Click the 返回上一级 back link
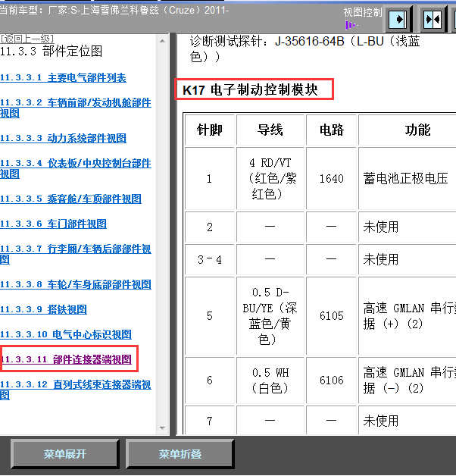The width and height of the screenshot is (456, 476). tap(27, 39)
